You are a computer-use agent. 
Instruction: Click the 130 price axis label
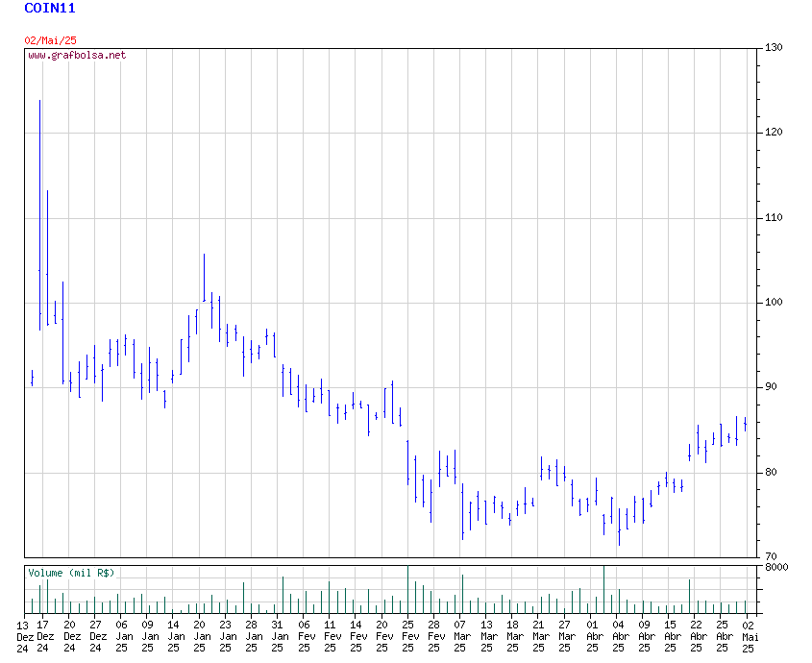point(774,48)
